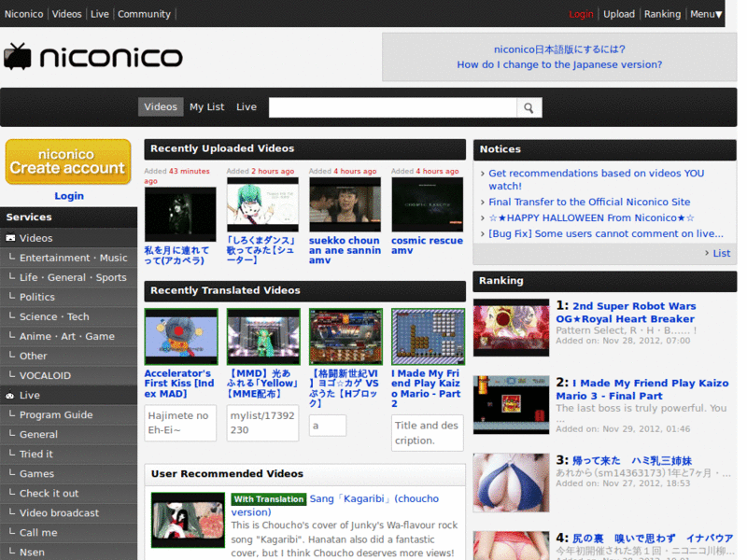Click into the search text field
Screen dimensions: 747x560
click(392, 108)
